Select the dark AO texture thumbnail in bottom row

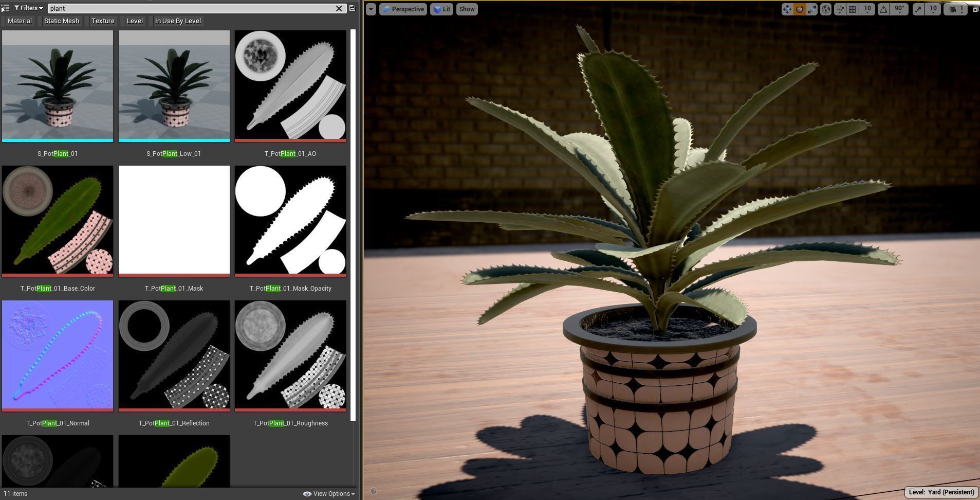click(58, 461)
